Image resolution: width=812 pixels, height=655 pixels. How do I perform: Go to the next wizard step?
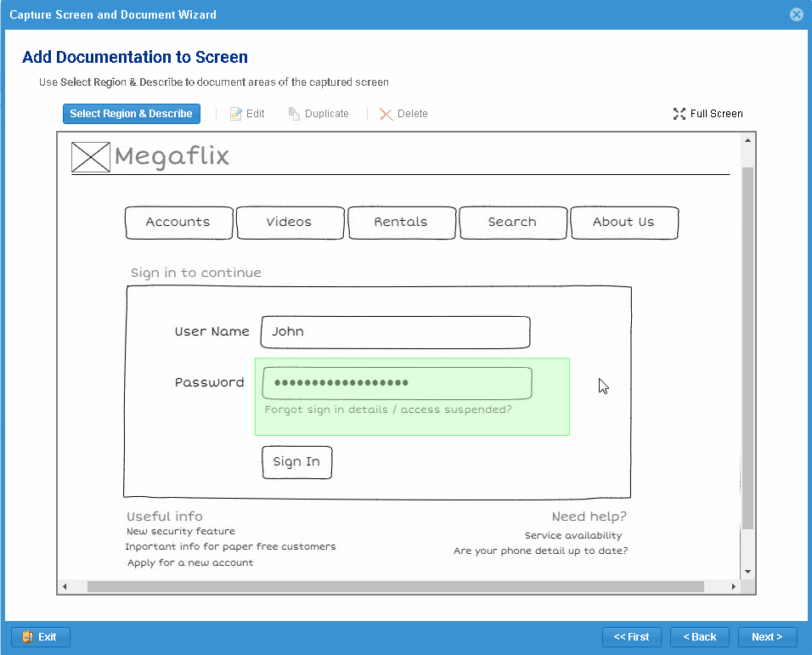click(x=766, y=637)
